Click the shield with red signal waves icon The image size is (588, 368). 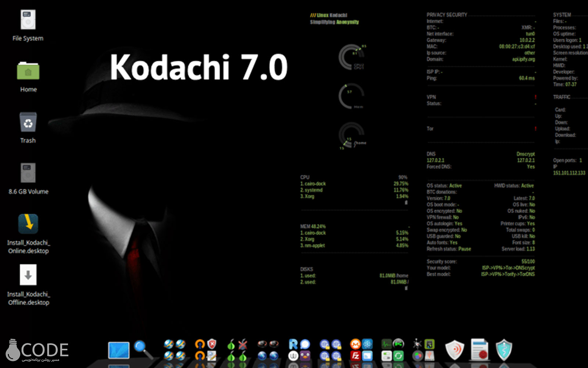455,350
